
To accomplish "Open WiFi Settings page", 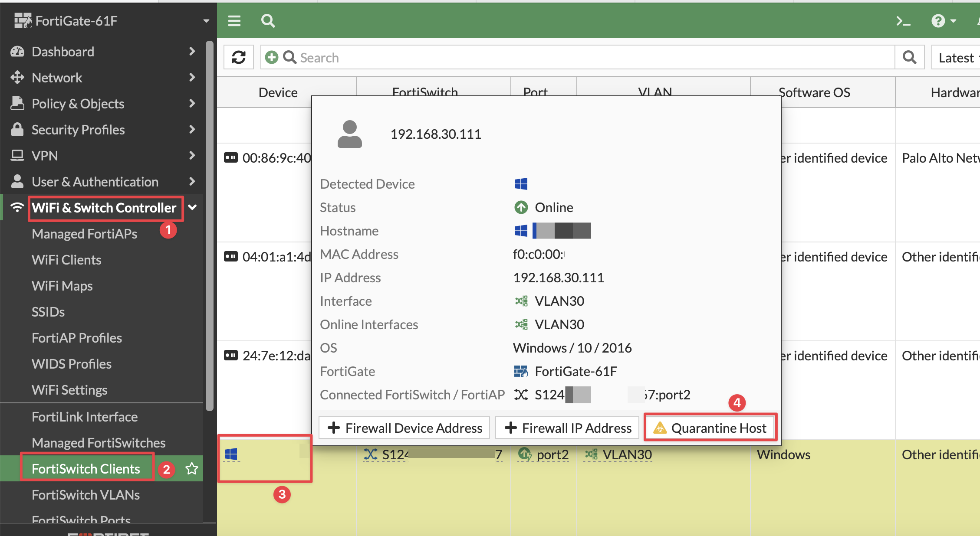I will [69, 390].
